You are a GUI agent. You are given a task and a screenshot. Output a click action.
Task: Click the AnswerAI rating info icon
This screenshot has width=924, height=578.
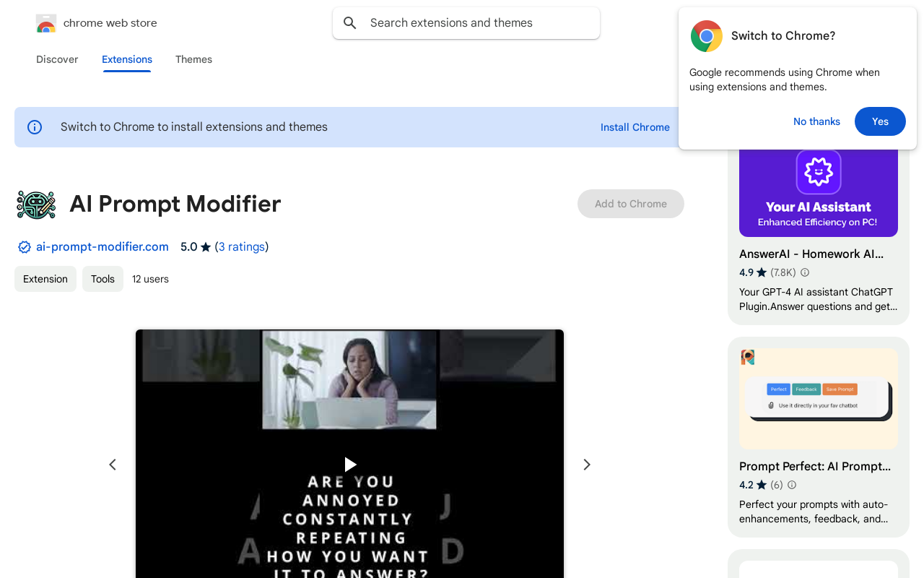(805, 272)
